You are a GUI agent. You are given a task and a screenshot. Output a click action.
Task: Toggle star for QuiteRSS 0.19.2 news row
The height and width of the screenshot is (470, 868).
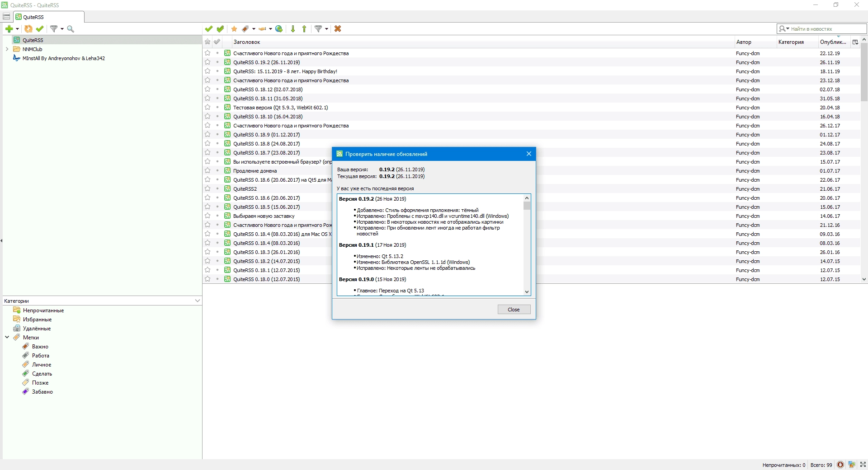pos(208,62)
